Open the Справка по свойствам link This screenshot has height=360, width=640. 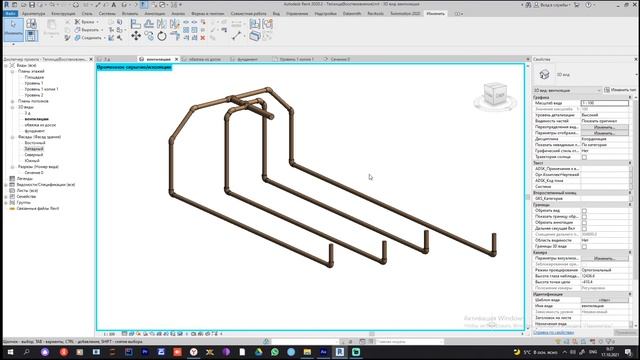[553, 333]
